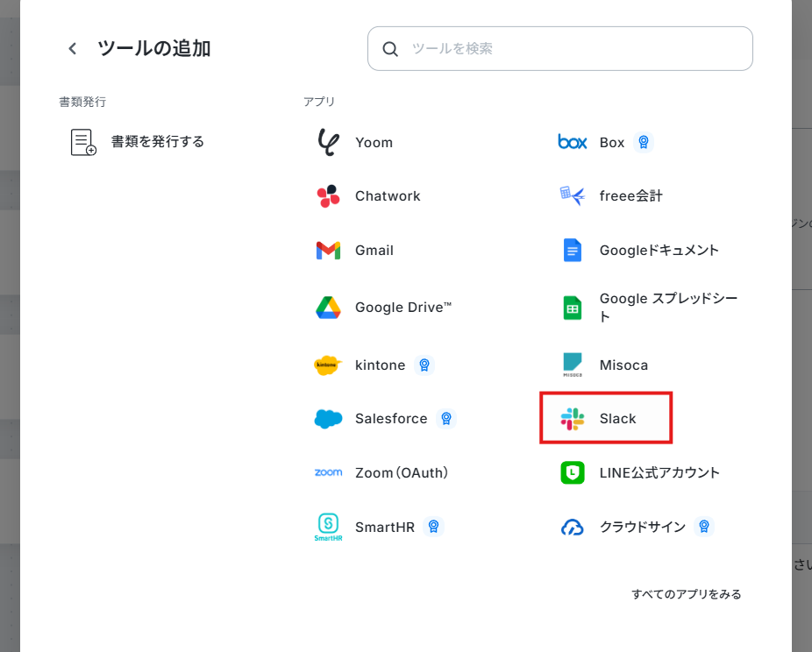Select Zoom (OAuth) app label
Screen dimensions: 812x652
[402, 473]
